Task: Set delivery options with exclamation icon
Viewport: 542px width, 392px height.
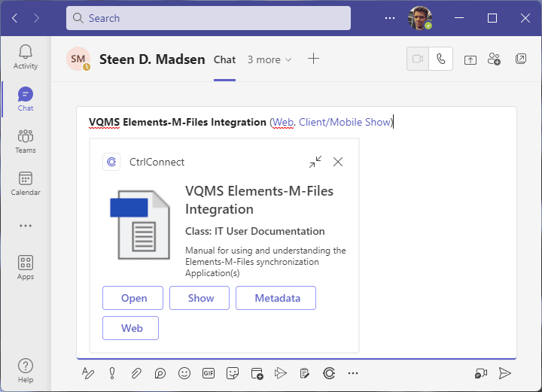Action: pos(112,373)
